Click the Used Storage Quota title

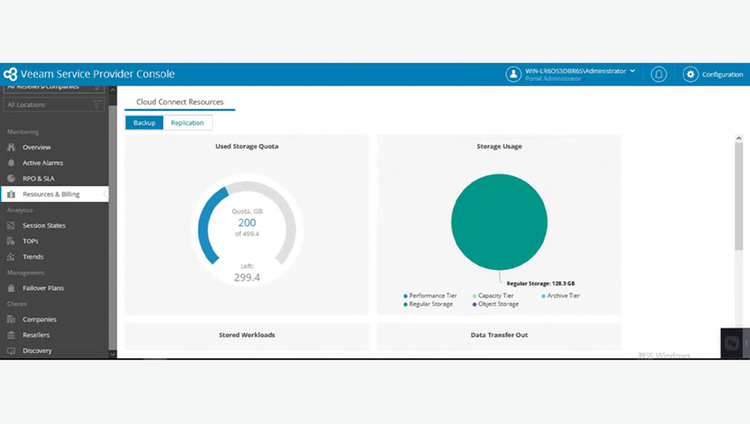[x=247, y=146]
